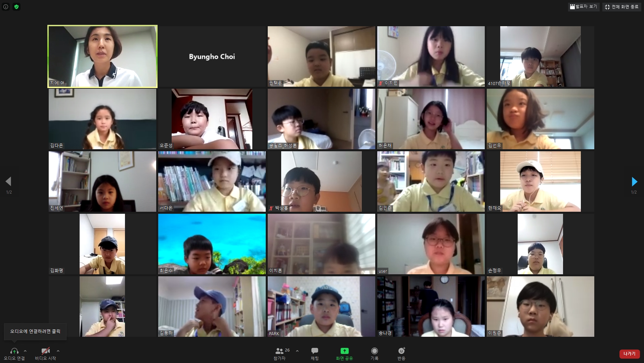Click the red Leave meeting button
This screenshot has height=363, width=644.
click(629, 354)
